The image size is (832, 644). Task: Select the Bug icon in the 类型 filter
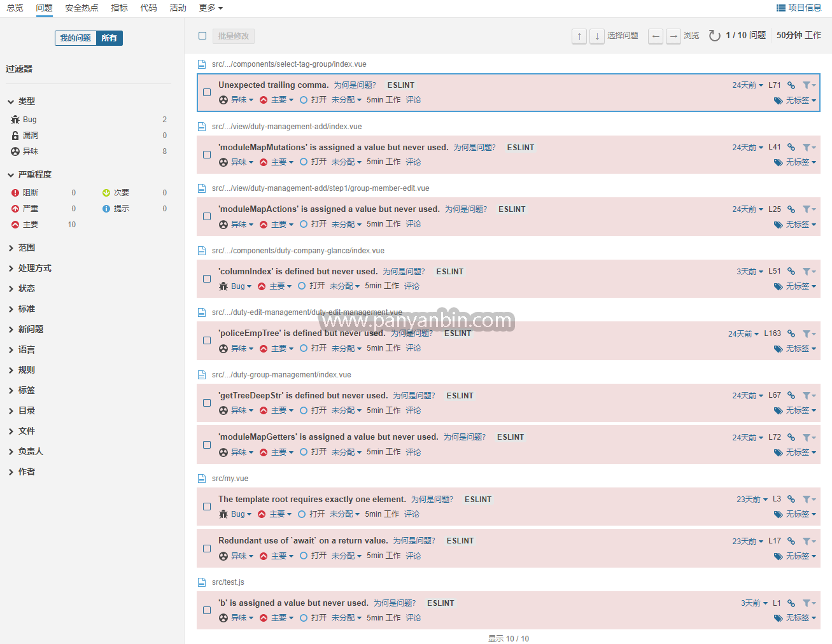[x=13, y=119]
